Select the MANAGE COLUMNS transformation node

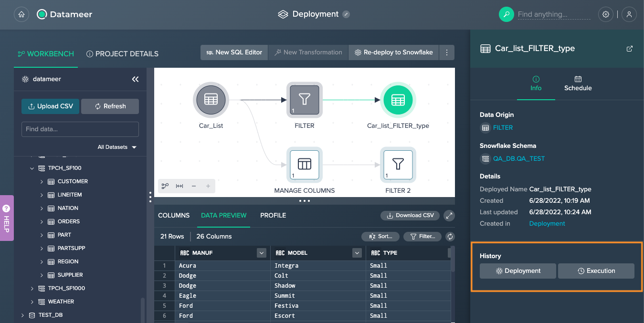[304, 165]
